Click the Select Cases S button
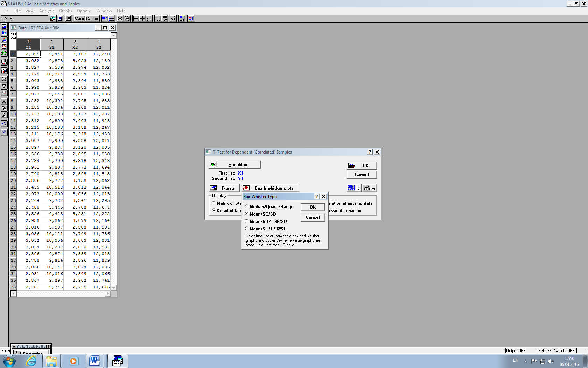588x368 pixels. coord(353,188)
